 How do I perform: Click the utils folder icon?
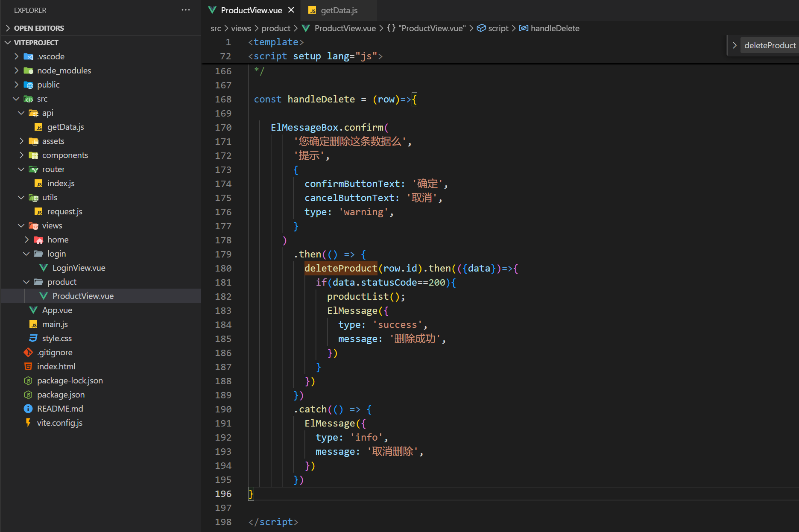coord(34,197)
